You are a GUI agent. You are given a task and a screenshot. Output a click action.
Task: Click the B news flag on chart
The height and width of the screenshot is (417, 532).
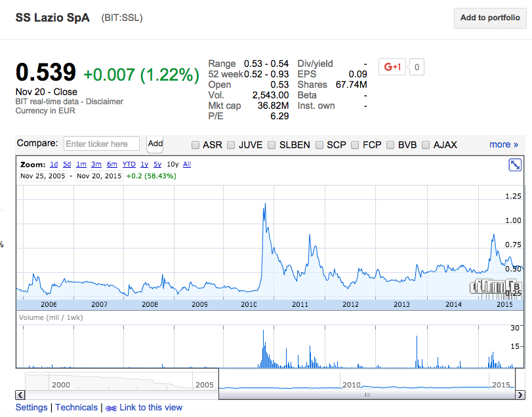pyautogui.click(x=516, y=287)
